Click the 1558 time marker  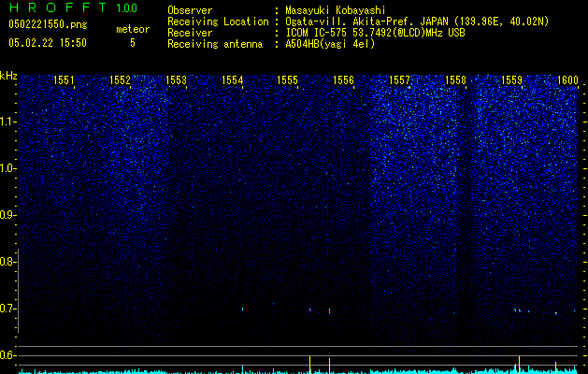pos(455,80)
